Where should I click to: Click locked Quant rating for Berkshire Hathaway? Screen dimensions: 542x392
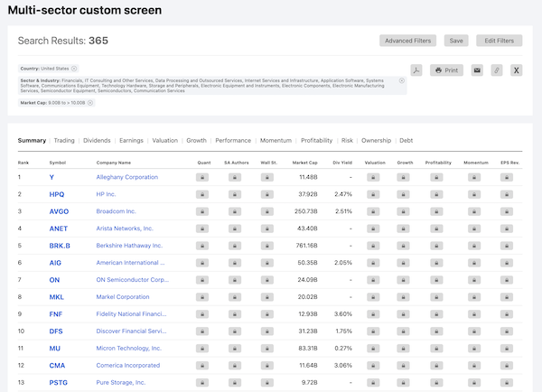[202, 246]
